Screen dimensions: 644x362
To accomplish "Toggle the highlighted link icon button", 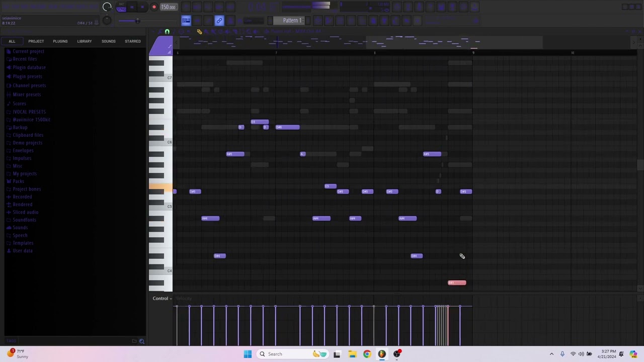I will point(219,21).
